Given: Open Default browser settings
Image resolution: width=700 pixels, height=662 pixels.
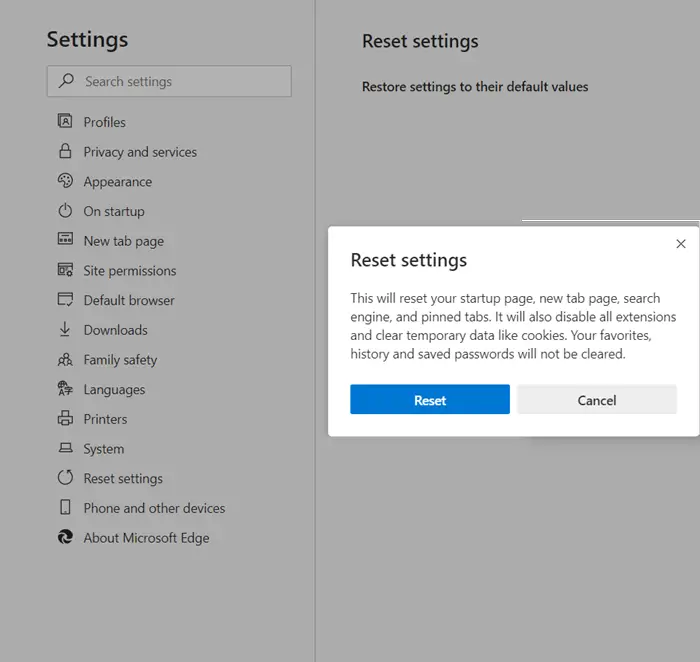Looking at the screenshot, I should pos(128,300).
